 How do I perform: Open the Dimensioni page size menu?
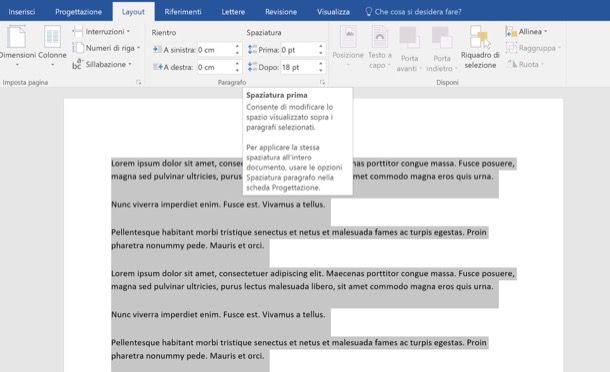point(17,46)
